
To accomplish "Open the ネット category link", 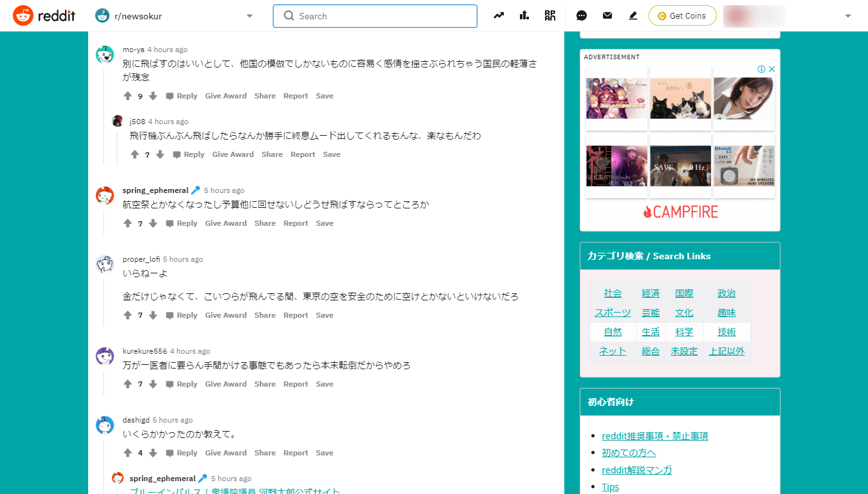I will point(613,351).
